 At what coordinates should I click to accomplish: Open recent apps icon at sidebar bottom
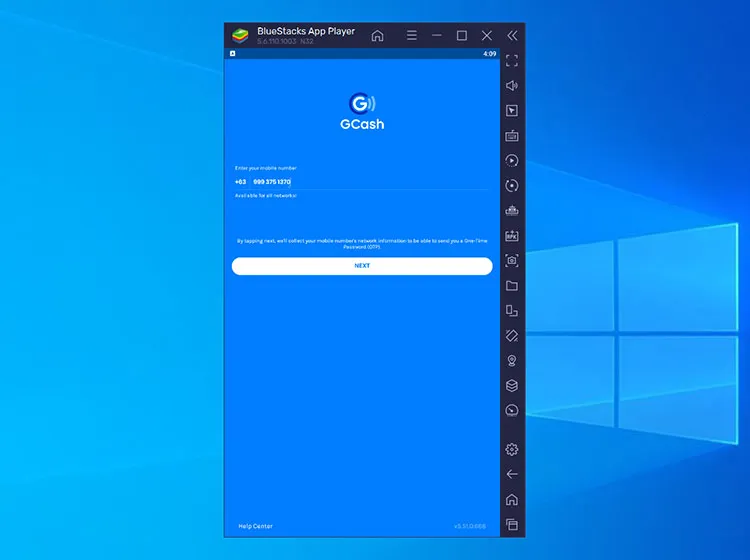511,524
